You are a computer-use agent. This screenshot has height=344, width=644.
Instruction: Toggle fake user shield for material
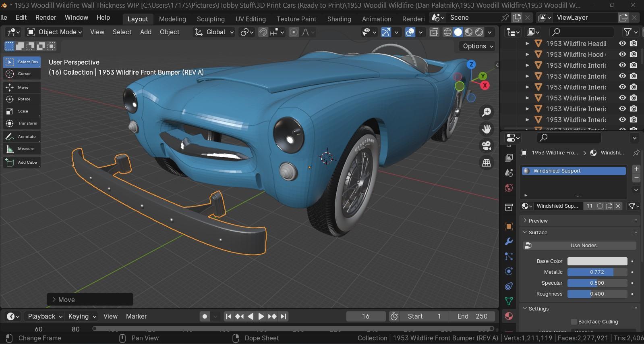pos(600,206)
